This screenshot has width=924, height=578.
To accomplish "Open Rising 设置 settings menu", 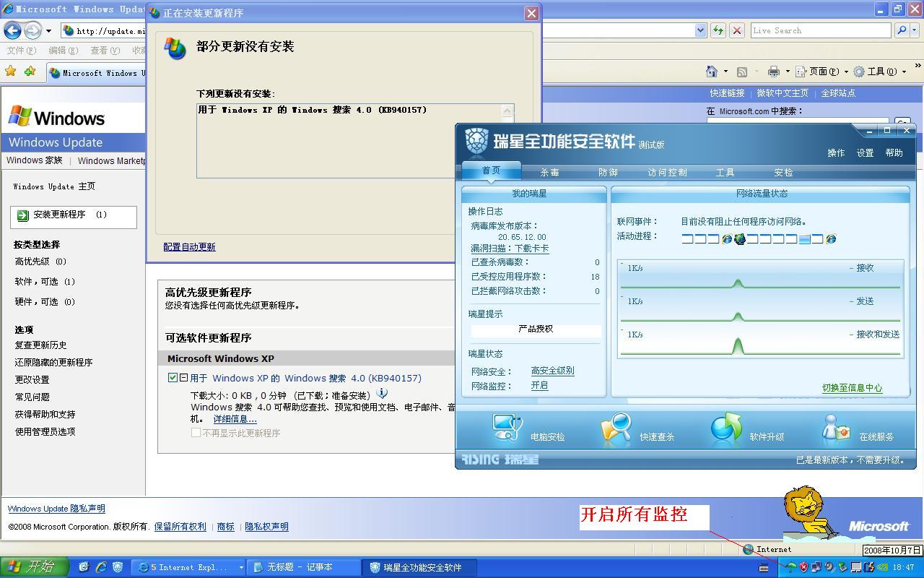I will [865, 152].
